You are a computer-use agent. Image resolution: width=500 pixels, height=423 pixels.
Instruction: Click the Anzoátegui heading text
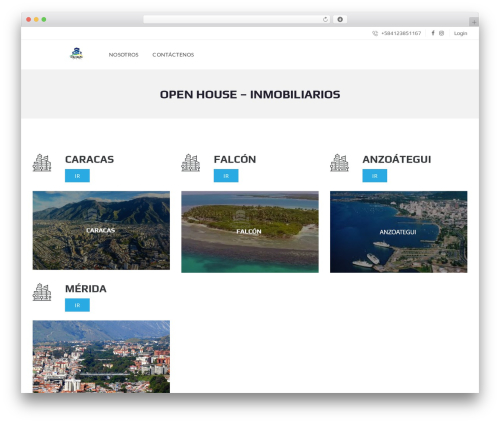[397, 159]
